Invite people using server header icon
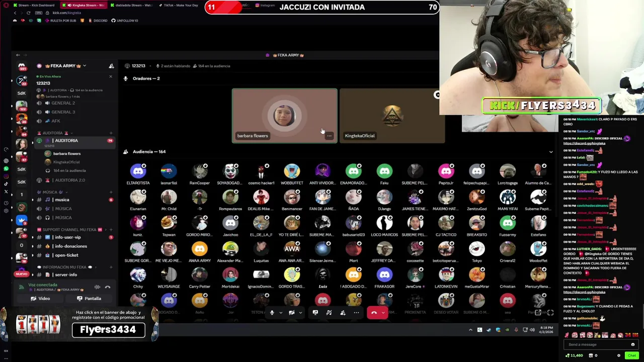The width and height of the screenshot is (644, 362). (x=111, y=66)
